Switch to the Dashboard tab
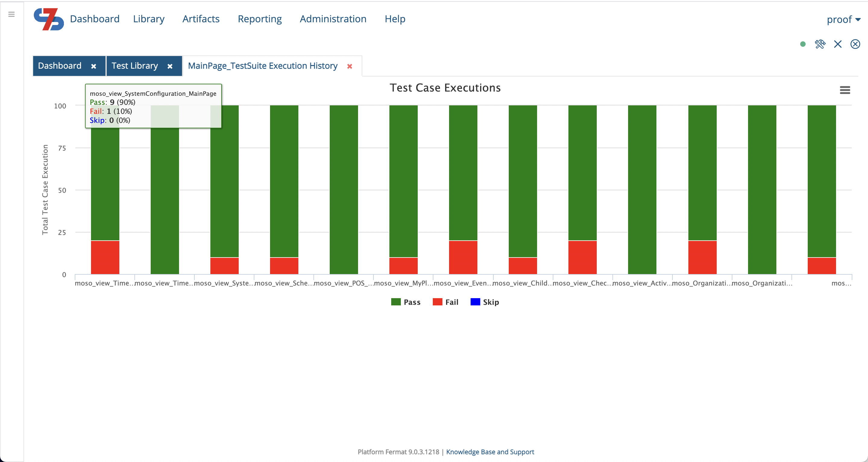Image resolution: width=868 pixels, height=462 pixels. coord(59,66)
